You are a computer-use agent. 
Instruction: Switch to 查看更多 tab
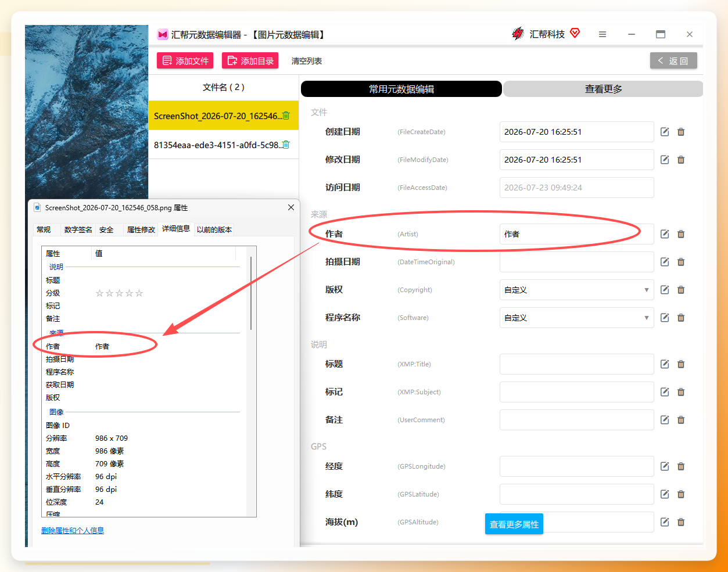click(603, 89)
